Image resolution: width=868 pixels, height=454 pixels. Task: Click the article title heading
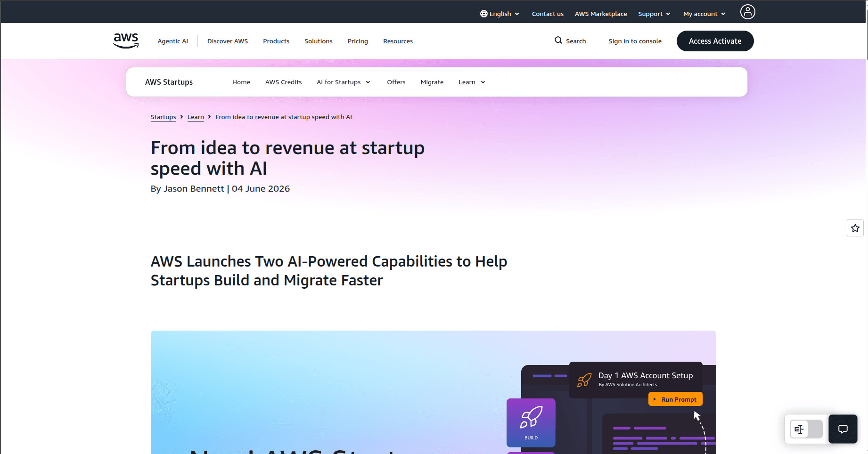coord(287,158)
